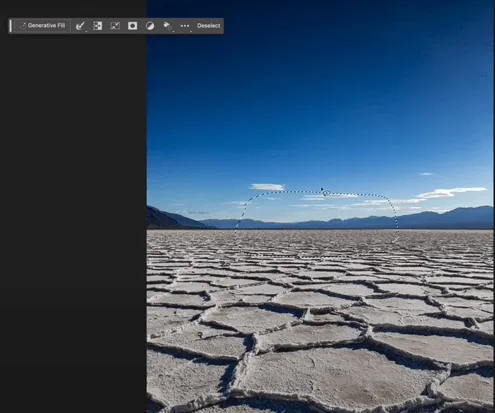The image size is (495, 413).
Task: Click the small isolated cloud at upper right
Action: (427, 174)
